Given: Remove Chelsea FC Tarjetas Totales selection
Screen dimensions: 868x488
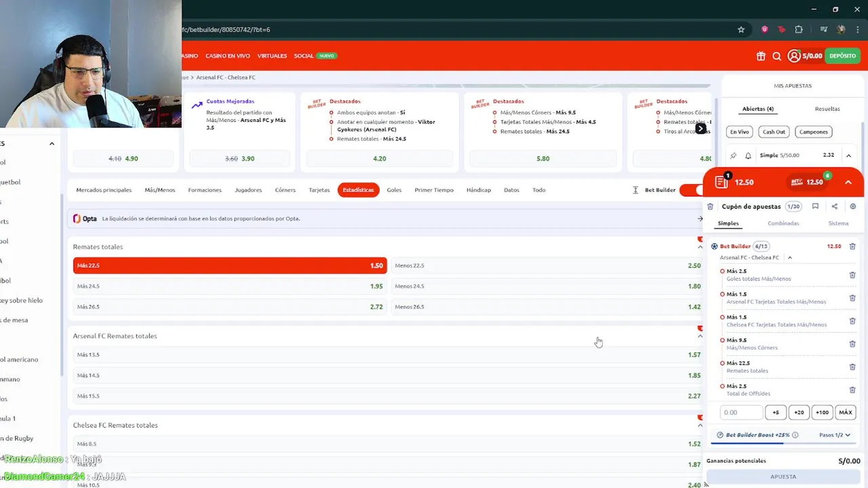Looking at the screenshot, I should coord(852,321).
